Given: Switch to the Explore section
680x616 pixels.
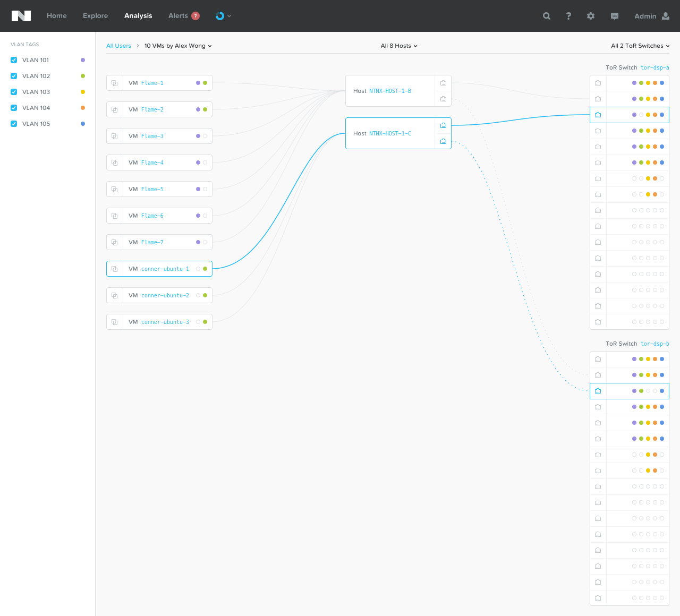Looking at the screenshot, I should 95,16.
